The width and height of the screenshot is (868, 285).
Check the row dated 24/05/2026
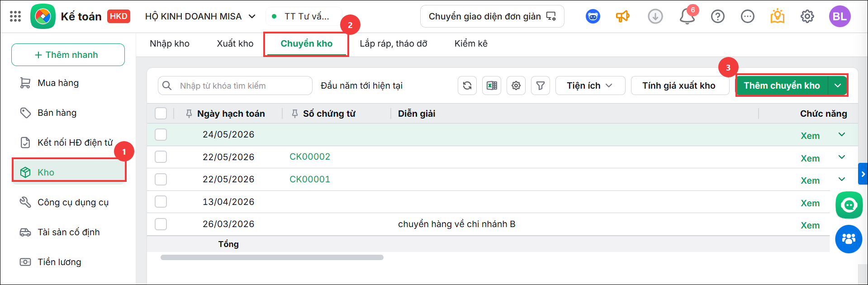point(161,134)
